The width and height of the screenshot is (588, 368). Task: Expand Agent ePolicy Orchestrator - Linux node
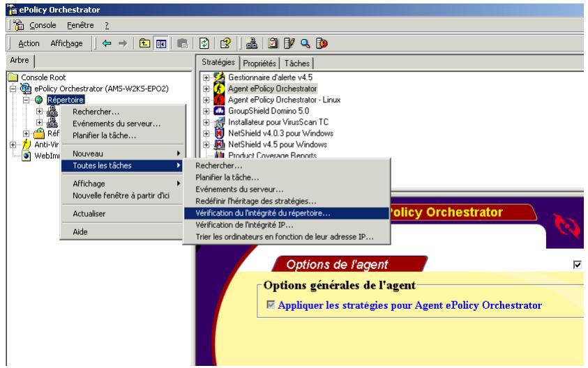[x=206, y=100]
